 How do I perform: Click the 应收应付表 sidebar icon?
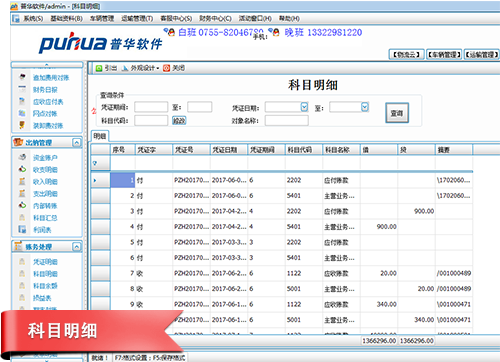pos(22,101)
